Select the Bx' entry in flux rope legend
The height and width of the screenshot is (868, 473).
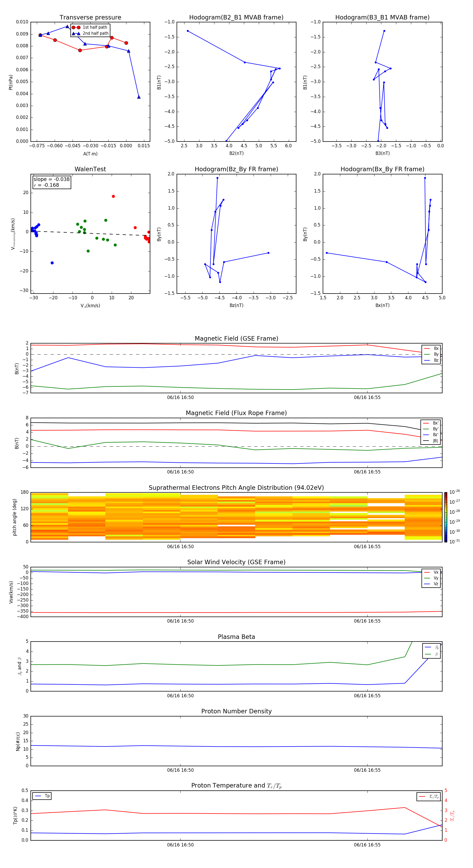(x=431, y=423)
